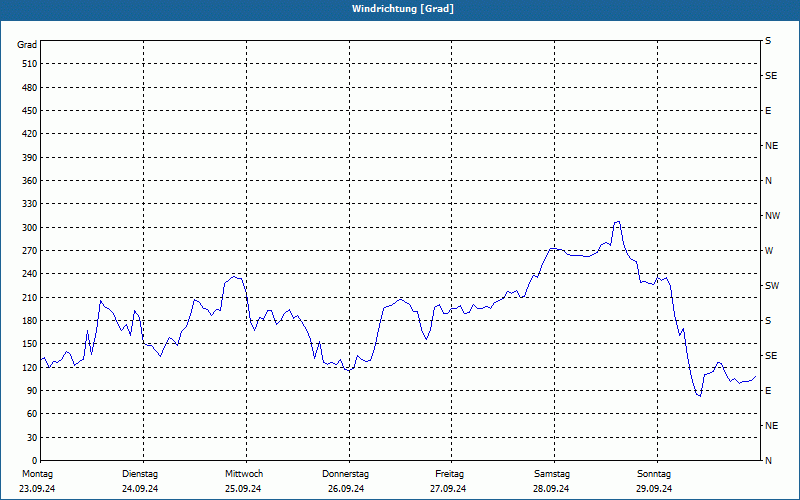Click the chart title 'Windrichtung [Grad]'
Image resolution: width=800 pixels, height=500 pixels.
tap(403, 9)
